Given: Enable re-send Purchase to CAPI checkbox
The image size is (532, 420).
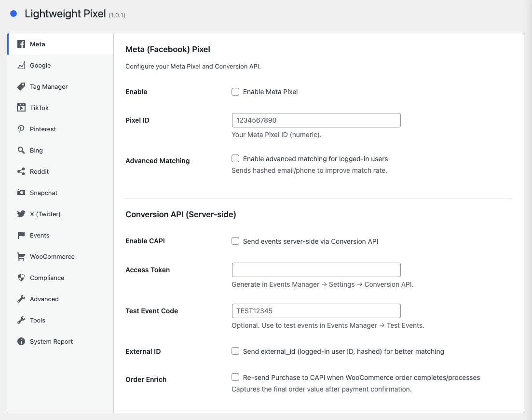Looking at the screenshot, I should click(235, 377).
